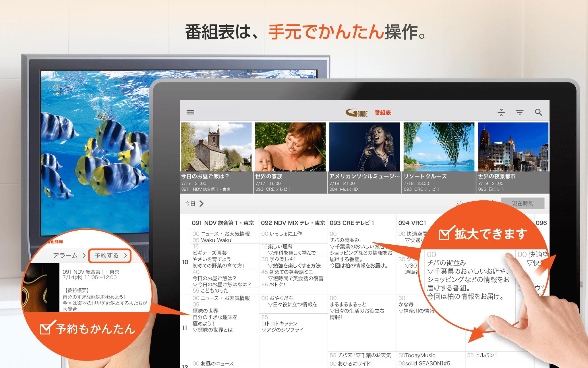This screenshot has width=588, height=368.
Task: Open the search magnifier icon
Action: pos(539,112)
